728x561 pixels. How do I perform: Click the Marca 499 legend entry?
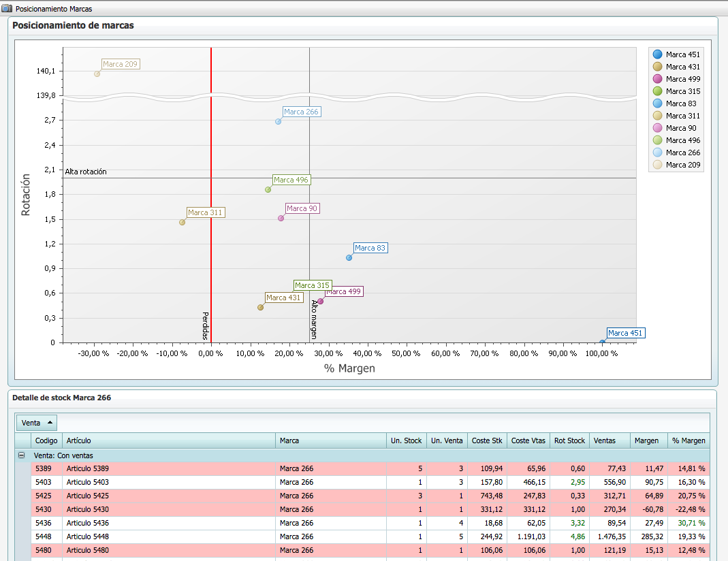pyautogui.click(x=682, y=79)
